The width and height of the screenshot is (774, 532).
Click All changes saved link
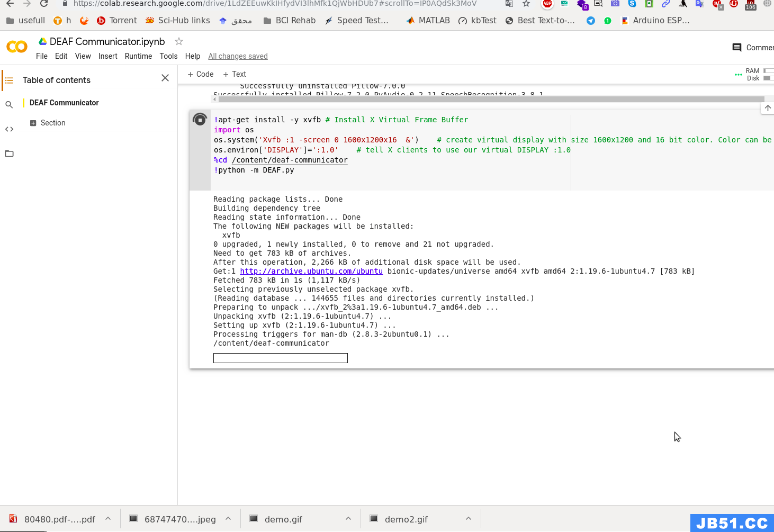[x=238, y=56]
